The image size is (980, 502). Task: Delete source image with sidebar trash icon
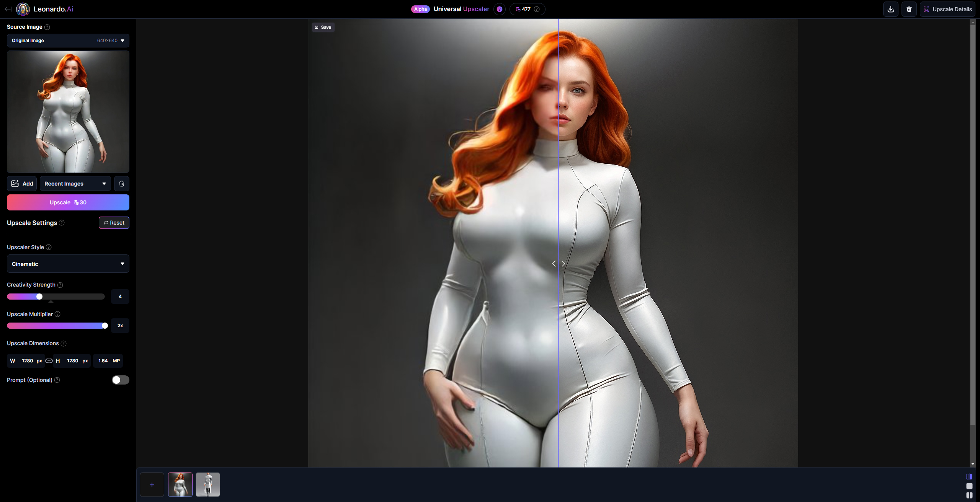121,184
